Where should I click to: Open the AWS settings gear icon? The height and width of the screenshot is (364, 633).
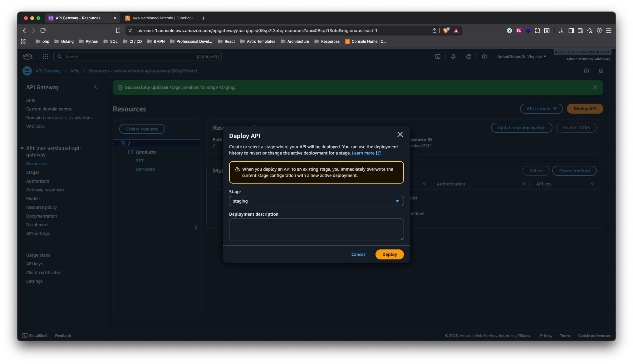(x=484, y=57)
